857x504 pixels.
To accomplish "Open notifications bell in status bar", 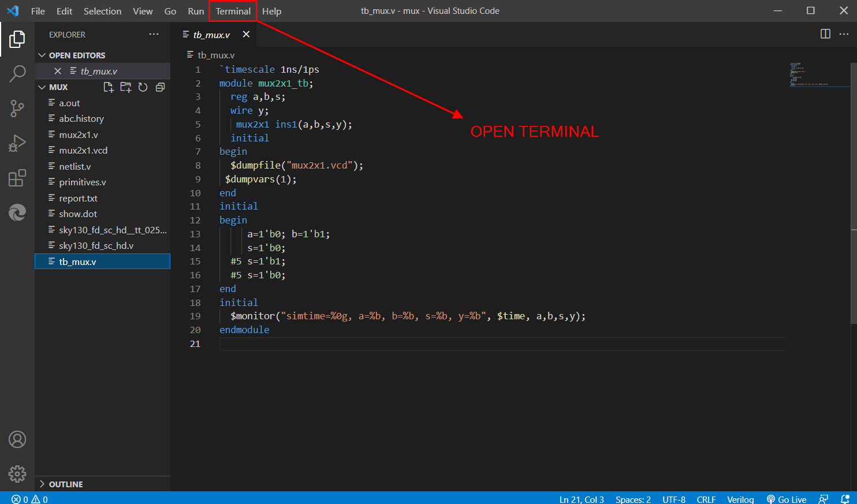I will [x=845, y=499].
